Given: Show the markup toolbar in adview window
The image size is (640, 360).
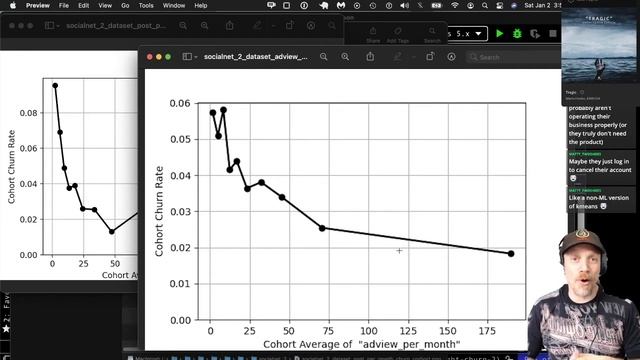Looking at the screenshot, I should point(451,57).
